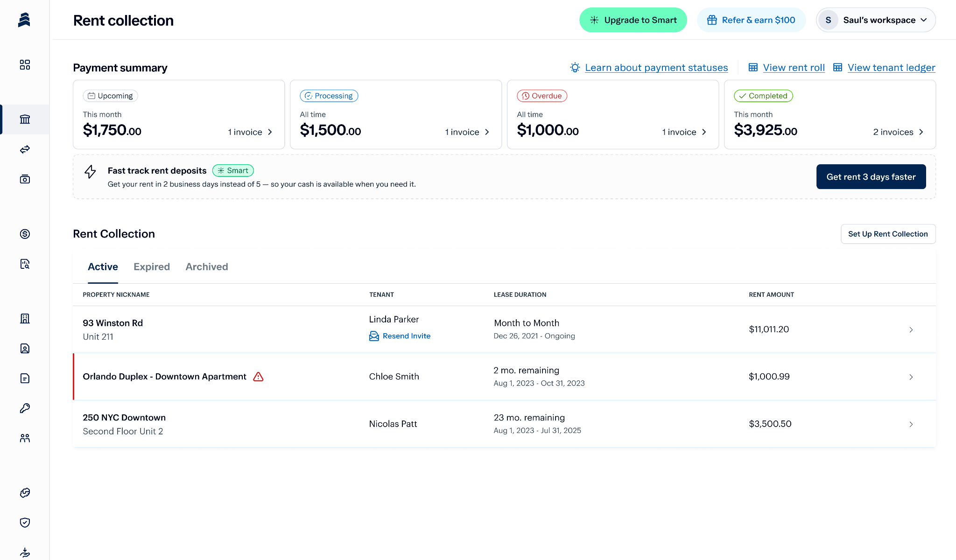
Task: Click the dollar circle sidebar icon
Action: [25, 234]
